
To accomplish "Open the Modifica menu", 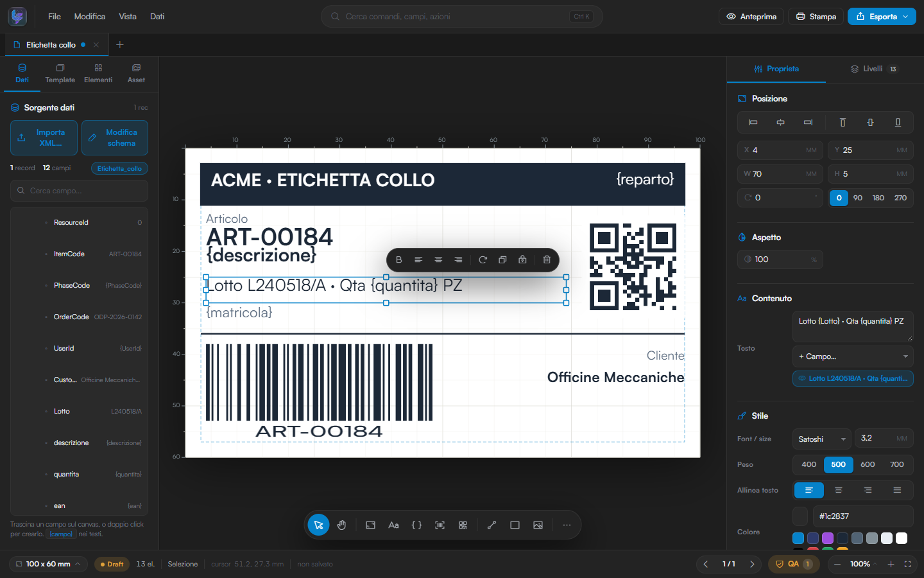I will coord(90,17).
